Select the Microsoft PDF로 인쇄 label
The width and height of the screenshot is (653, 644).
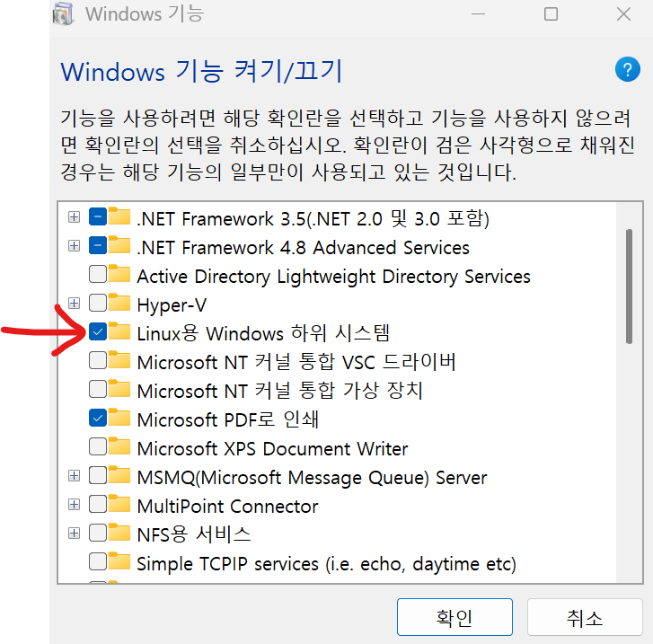click(x=228, y=419)
